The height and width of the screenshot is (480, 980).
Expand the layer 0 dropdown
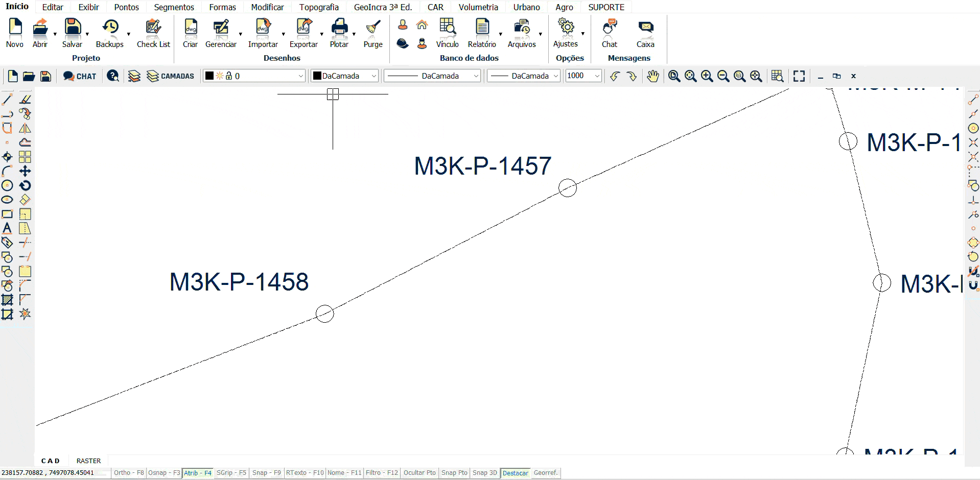[x=300, y=76]
